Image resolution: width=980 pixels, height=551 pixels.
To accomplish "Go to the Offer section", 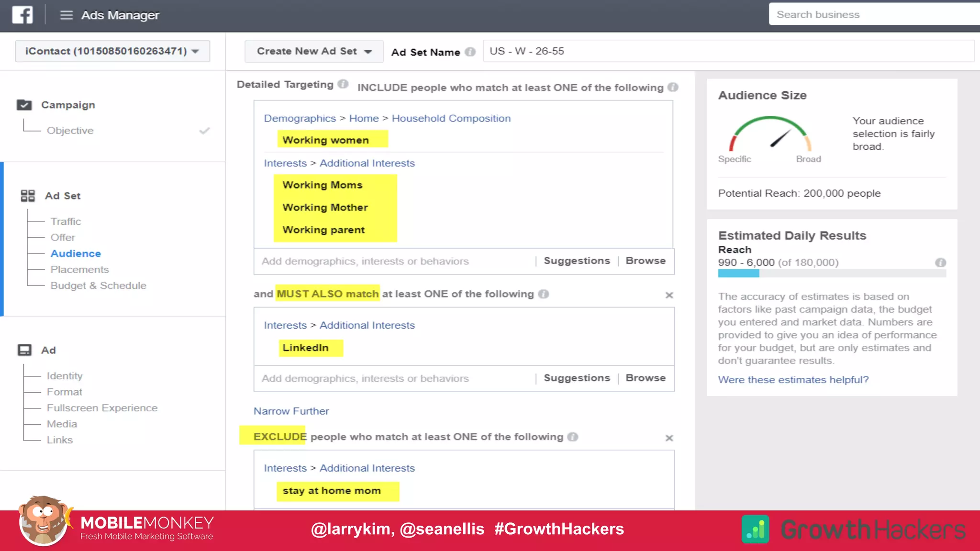I will coord(63,237).
